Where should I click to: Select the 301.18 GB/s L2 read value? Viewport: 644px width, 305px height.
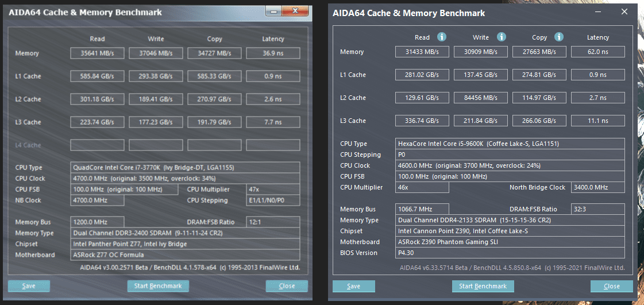(x=97, y=99)
